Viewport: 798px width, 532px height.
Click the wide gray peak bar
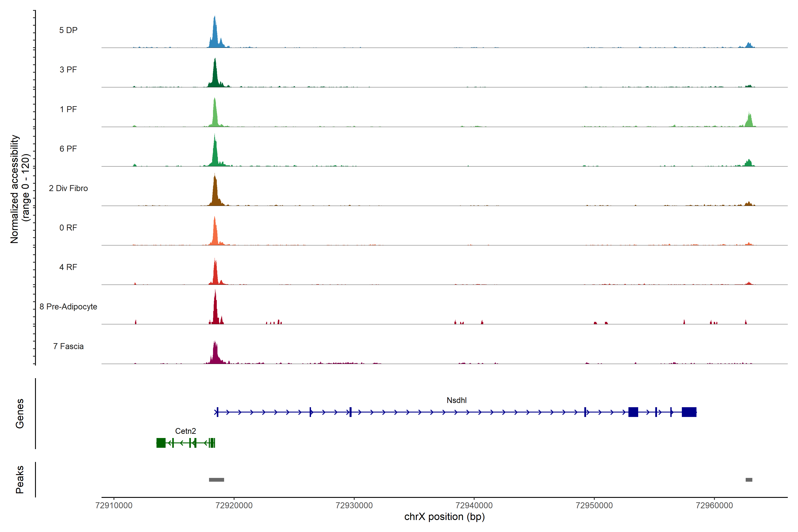click(217, 480)
